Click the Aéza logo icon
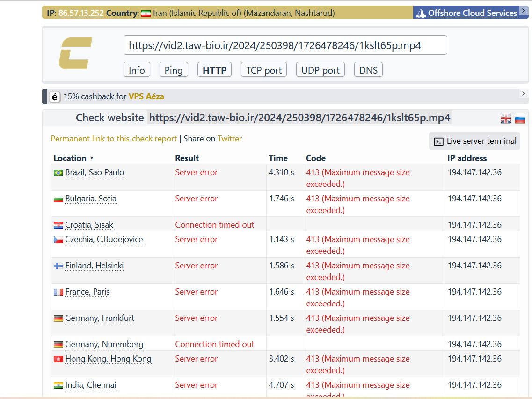Viewport: 532px width, 399px height. pos(55,96)
